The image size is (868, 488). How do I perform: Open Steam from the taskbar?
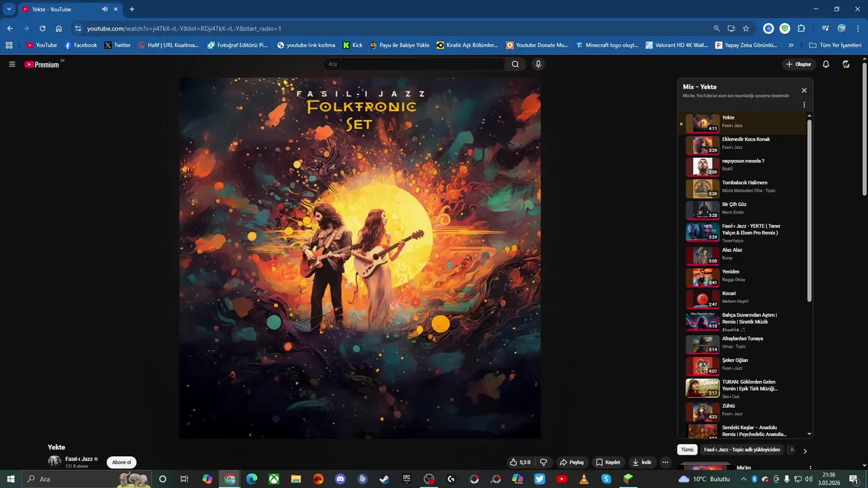pyautogui.click(x=384, y=479)
